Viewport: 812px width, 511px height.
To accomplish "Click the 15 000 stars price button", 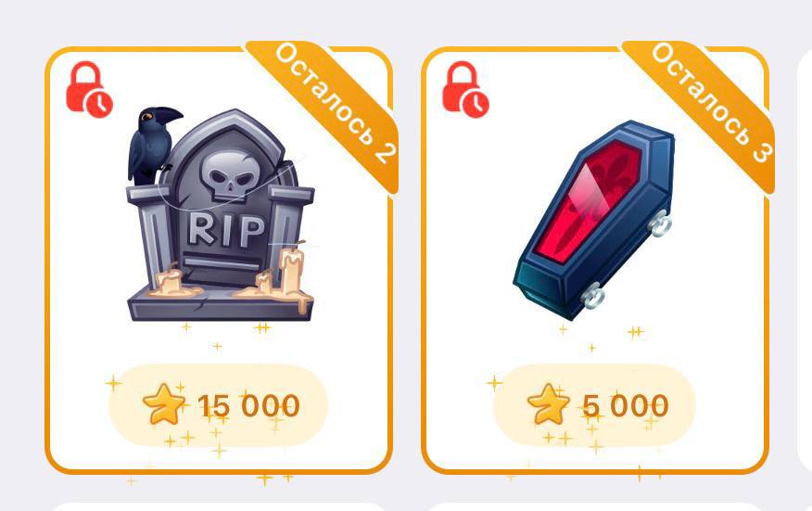I will tap(218, 405).
